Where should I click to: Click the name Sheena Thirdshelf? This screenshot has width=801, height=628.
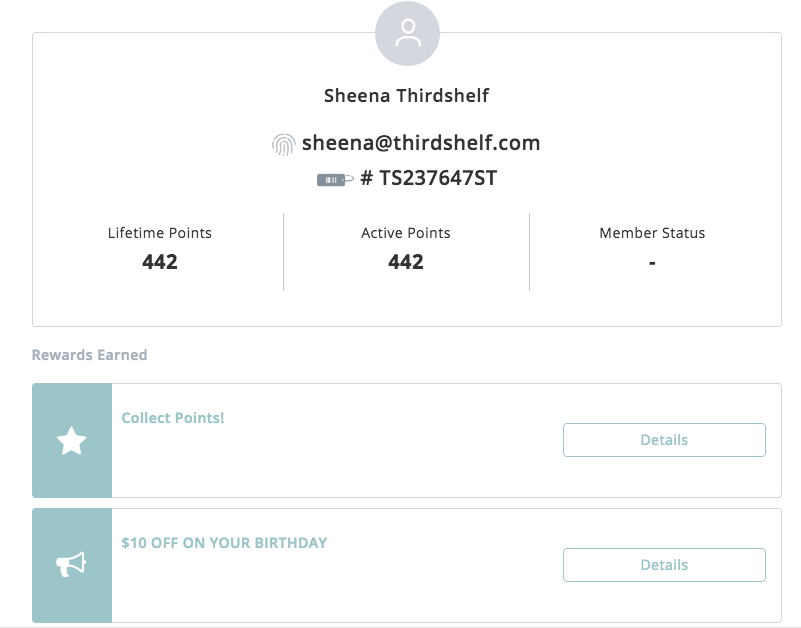[406, 96]
